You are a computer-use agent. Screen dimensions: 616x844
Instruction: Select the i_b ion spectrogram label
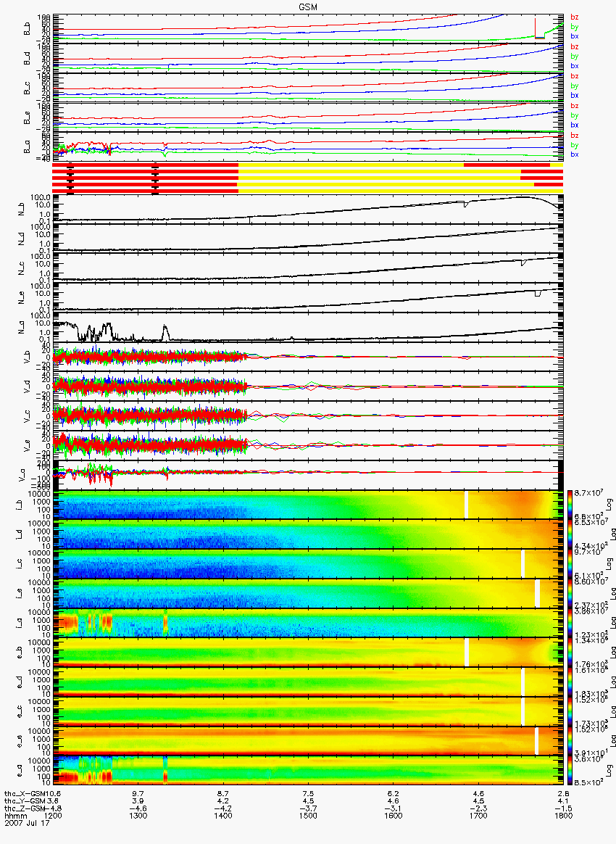pyautogui.click(x=19, y=505)
